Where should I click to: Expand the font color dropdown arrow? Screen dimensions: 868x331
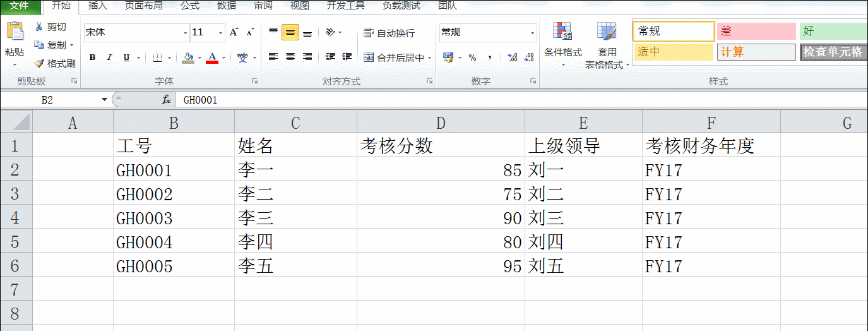pyautogui.click(x=223, y=57)
